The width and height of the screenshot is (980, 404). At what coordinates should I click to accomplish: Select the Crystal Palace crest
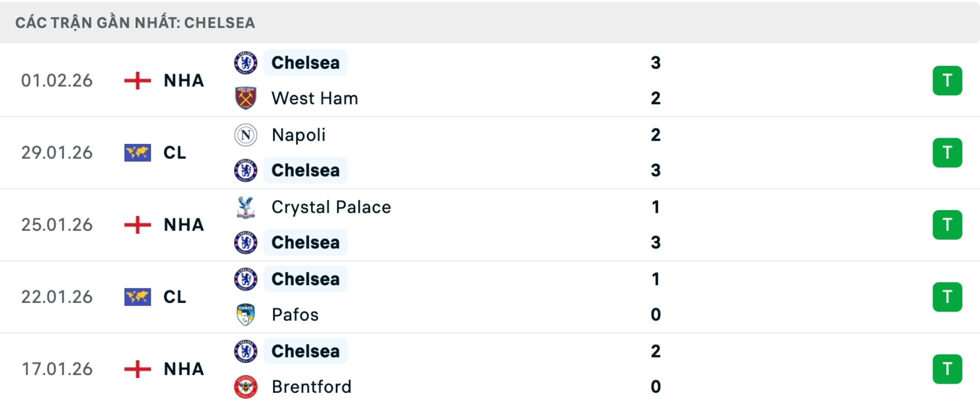pyautogui.click(x=246, y=207)
